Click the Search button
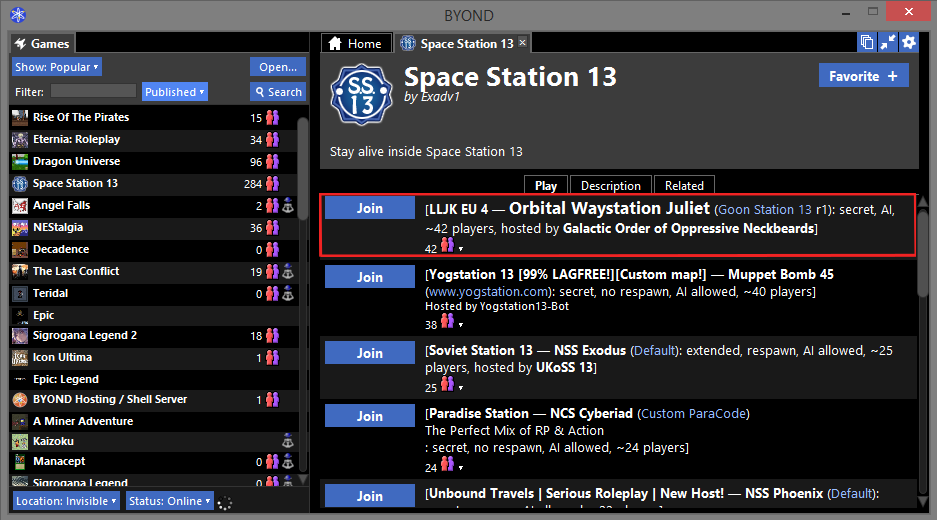Viewport: 938px width, 521px height. [x=278, y=92]
